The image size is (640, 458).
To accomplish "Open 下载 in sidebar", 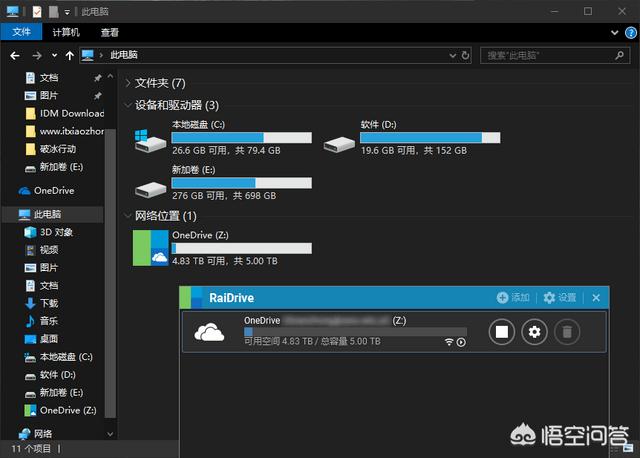I will pos(42,303).
